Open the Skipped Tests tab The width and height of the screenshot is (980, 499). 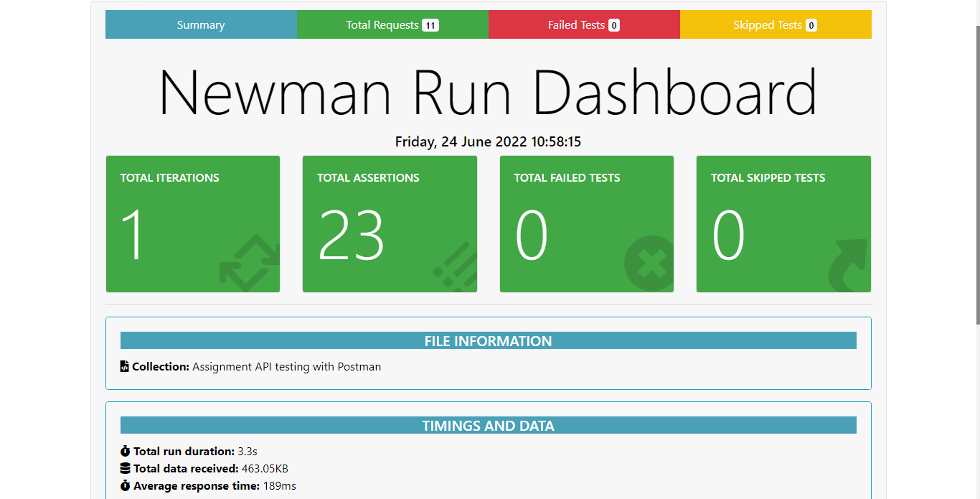pos(776,24)
